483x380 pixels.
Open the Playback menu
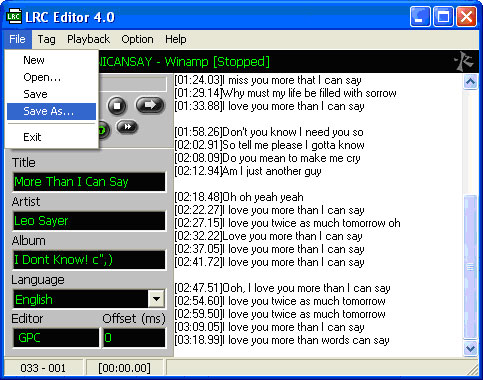pos(88,39)
